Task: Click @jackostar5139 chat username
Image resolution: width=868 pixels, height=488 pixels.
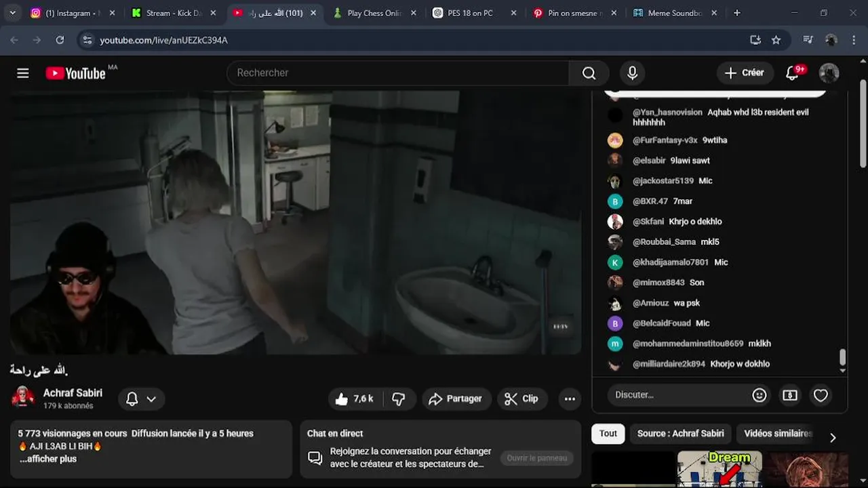Action: coord(663,181)
